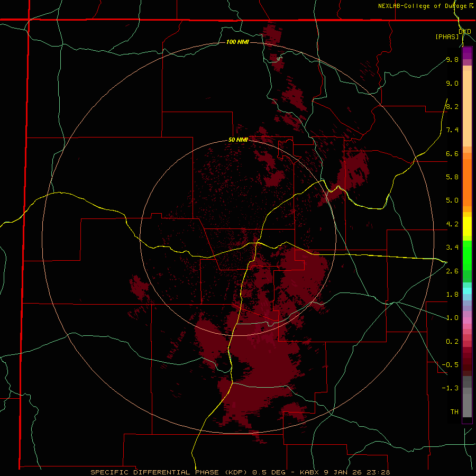This screenshot has height=476, width=476.
Task: Click the pink band of the color bar
Action: pos(467,321)
